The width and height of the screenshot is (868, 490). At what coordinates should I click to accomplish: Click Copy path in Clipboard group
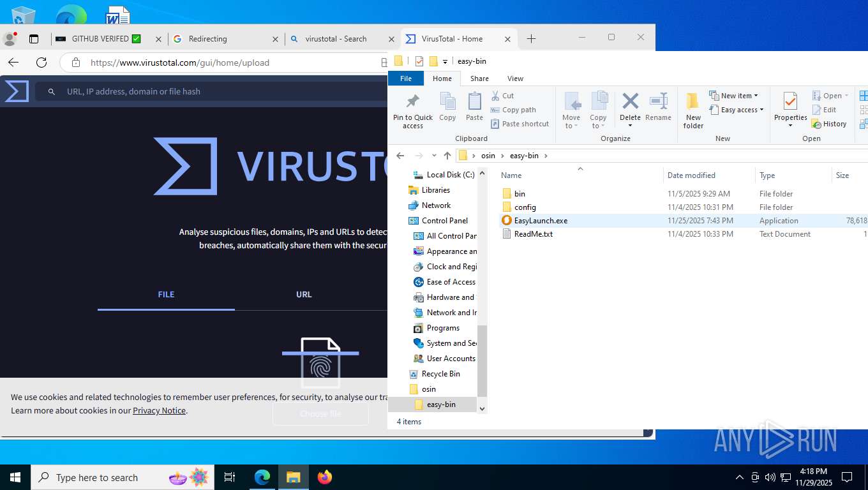(x=513, y=110)
